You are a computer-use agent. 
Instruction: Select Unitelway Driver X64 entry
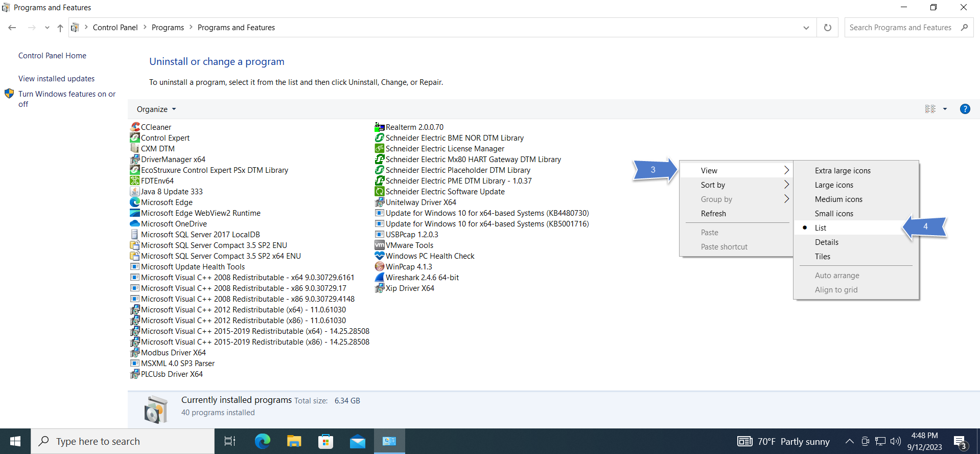(x=416, y=202)
